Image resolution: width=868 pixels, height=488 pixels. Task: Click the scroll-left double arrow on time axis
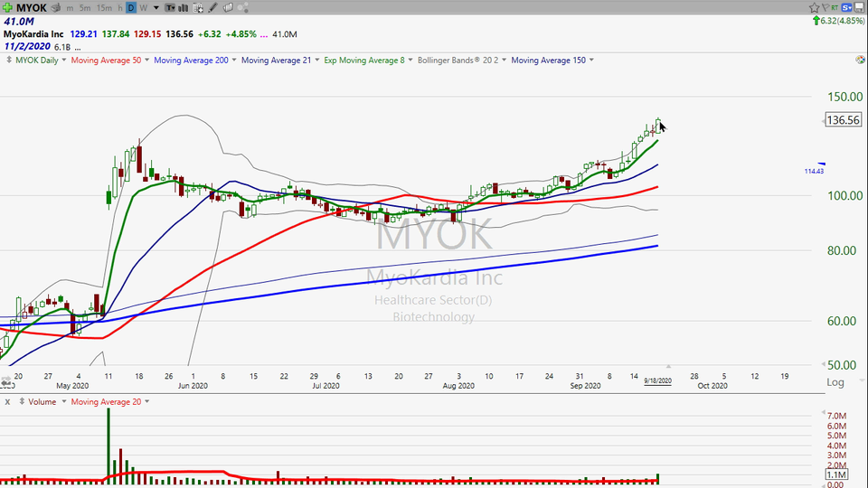click(5, 382)
